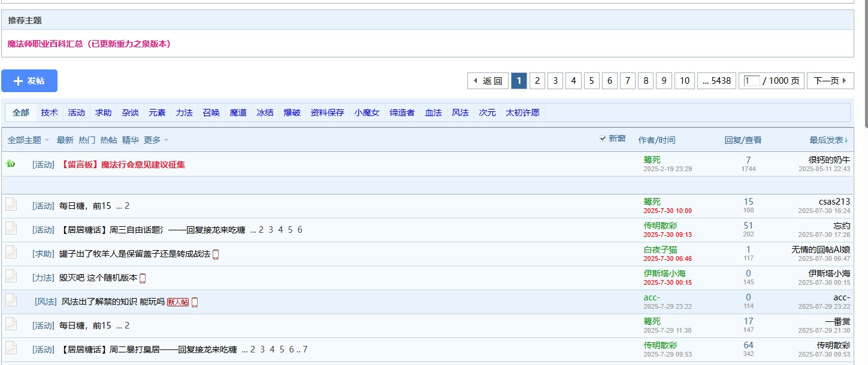
Task: Click the page number input field
Action: 752,81
